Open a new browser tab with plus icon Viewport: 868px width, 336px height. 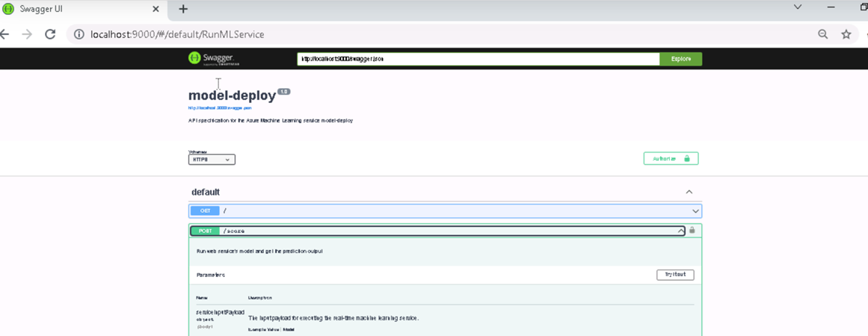pos(183,9)
